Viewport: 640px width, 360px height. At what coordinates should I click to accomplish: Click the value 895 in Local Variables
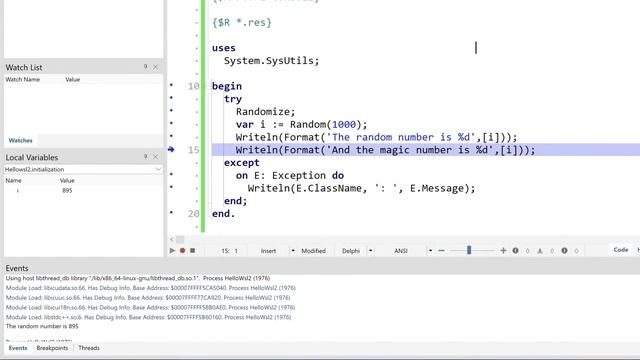[67, 191]
